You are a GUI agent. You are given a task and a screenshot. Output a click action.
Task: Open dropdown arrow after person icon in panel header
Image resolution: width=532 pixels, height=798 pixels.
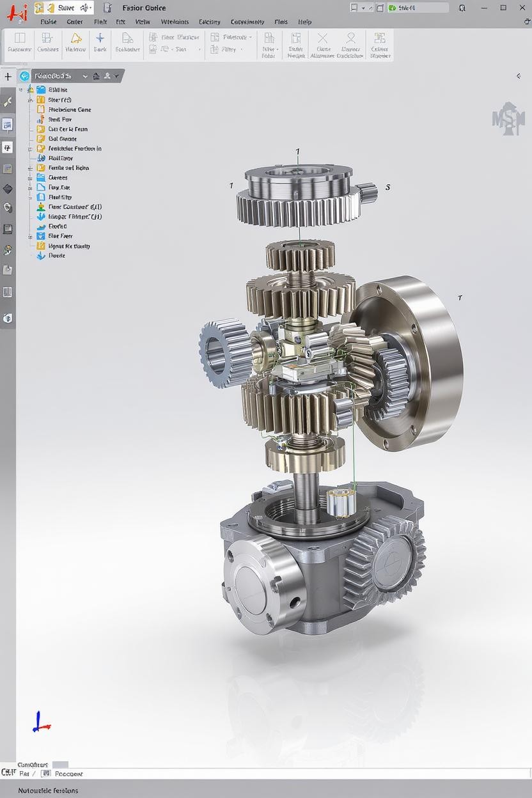(x=118, y=76)
